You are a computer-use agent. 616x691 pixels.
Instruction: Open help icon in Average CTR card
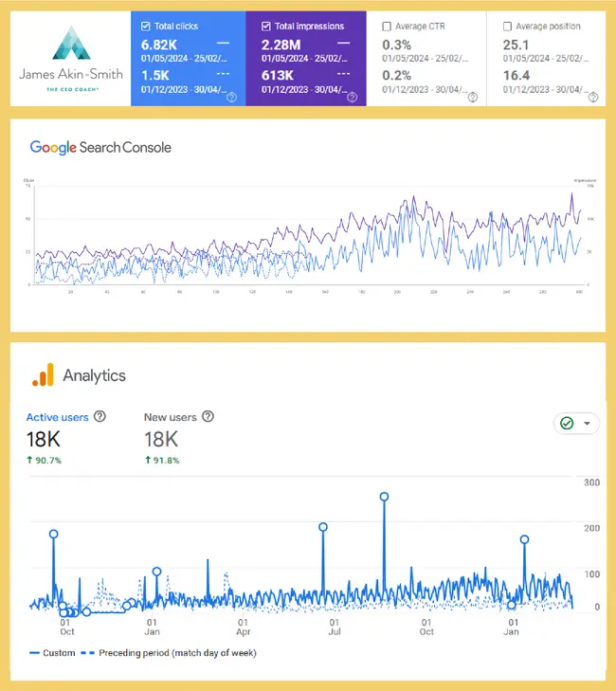[473, 98]
